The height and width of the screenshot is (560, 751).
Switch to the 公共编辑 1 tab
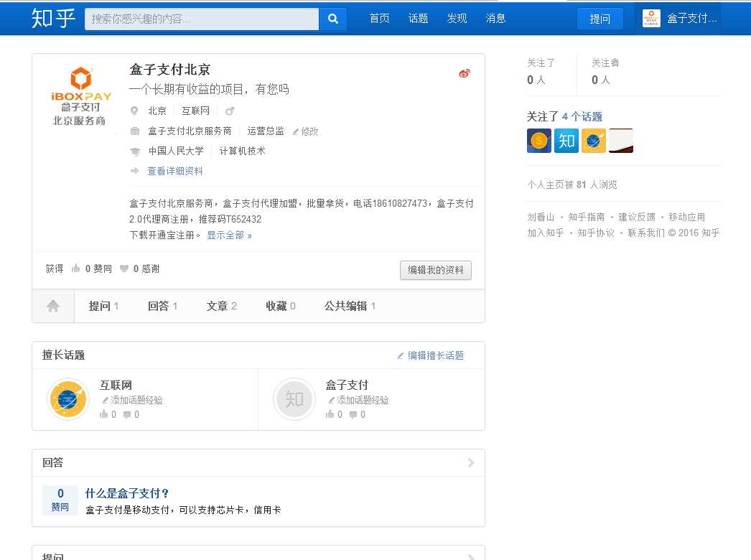point(350,306)
